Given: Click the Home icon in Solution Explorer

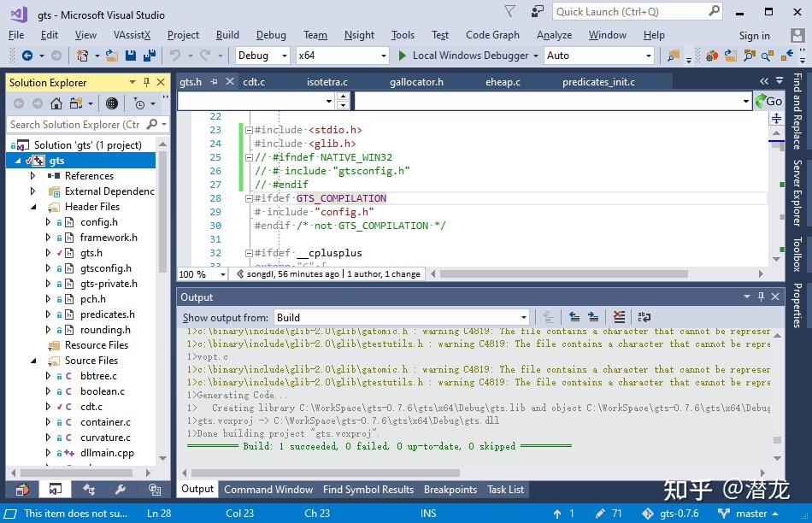Looking at the screenshot, I should click(56, 103).
